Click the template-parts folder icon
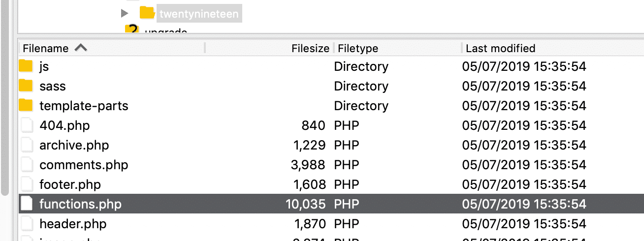The image size is (644, 241). [26, 106]
